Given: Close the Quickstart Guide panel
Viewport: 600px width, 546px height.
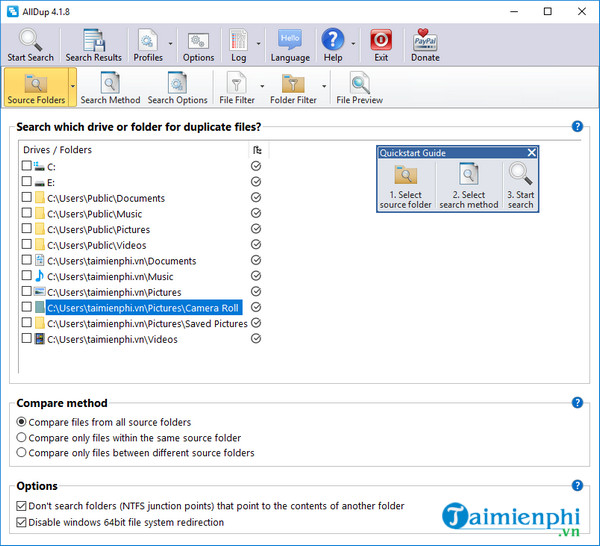Looking at the screenshot, I should (531, 153).
